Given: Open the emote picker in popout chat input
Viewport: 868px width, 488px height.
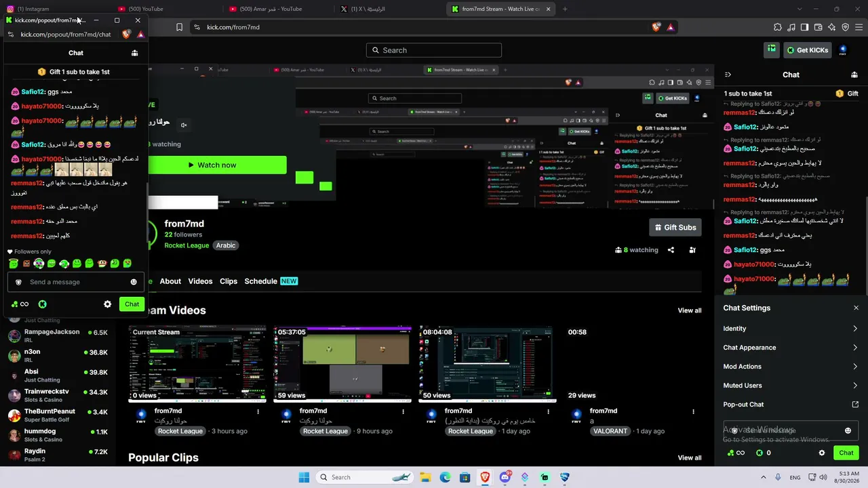Looking at the screenshot, I should tap(134, 282).
